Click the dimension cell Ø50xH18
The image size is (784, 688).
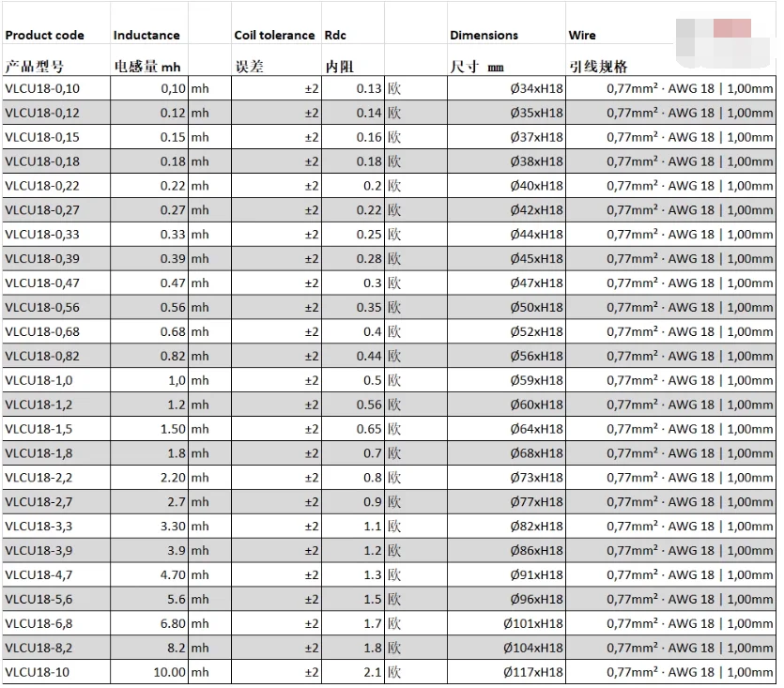click(506, 308)
